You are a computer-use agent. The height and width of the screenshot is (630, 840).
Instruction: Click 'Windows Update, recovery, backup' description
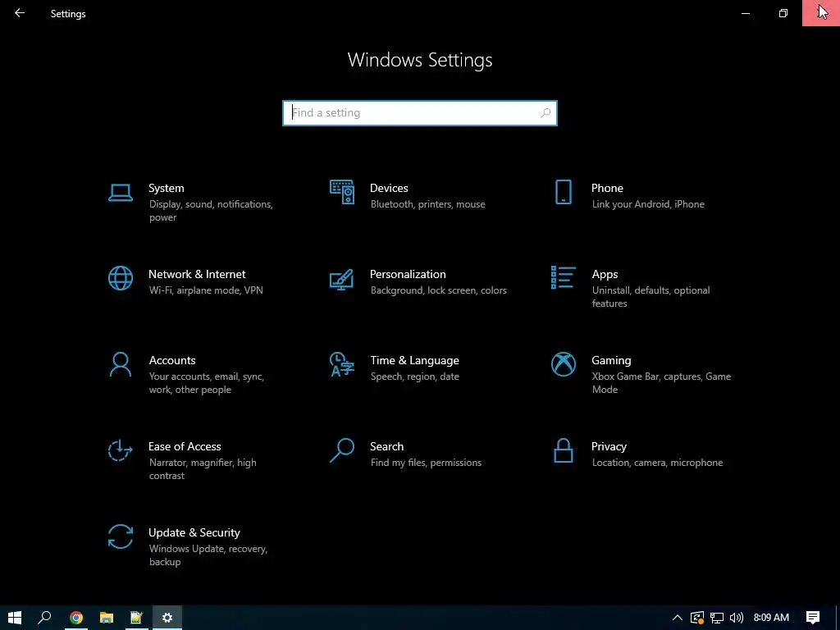pos(208,555)
